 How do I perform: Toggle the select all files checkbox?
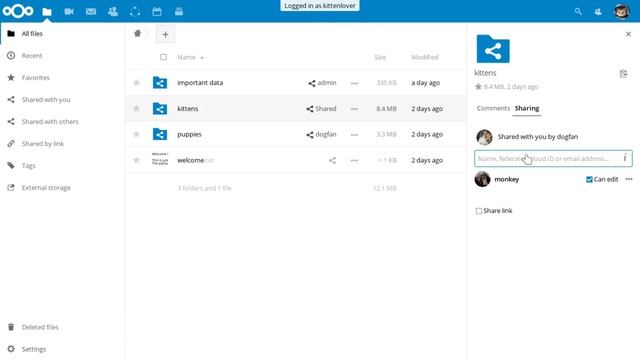(163, 57)
